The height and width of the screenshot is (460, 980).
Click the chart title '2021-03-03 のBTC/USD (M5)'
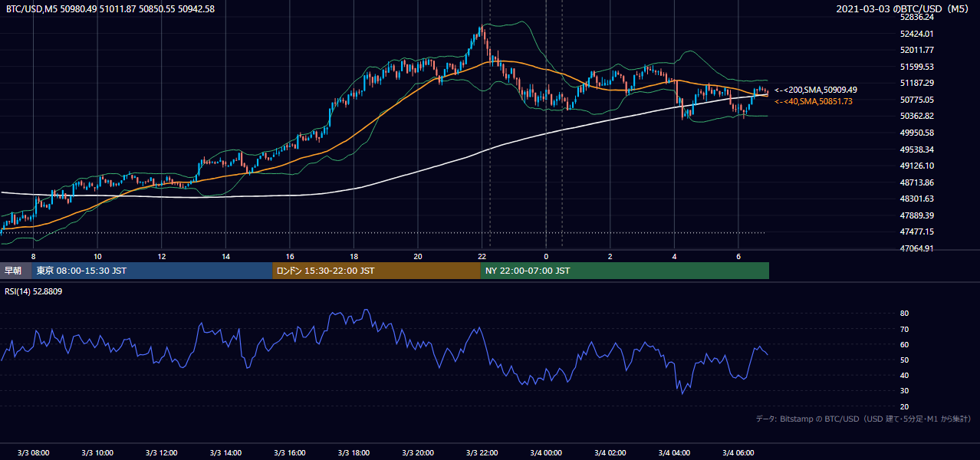tap(903, 8)
